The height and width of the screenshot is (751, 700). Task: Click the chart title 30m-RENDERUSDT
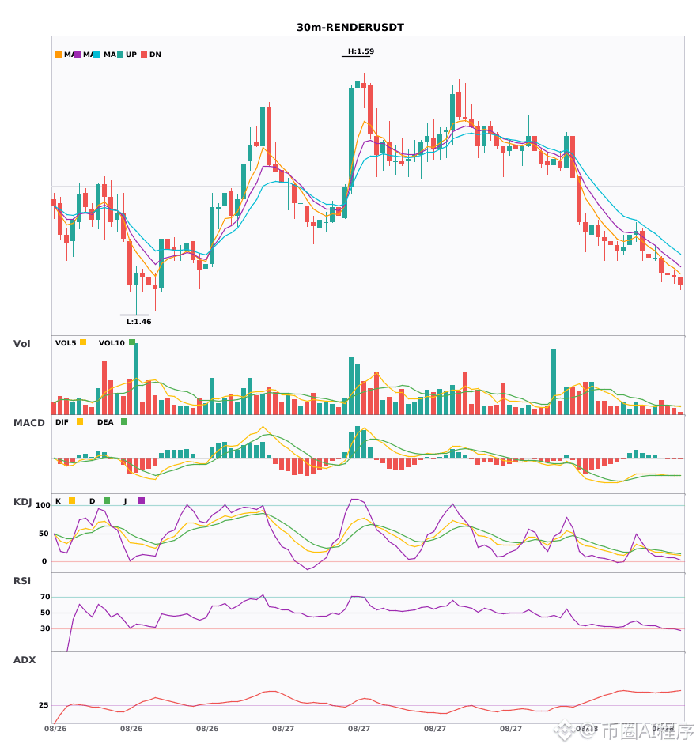coord(350,28)
